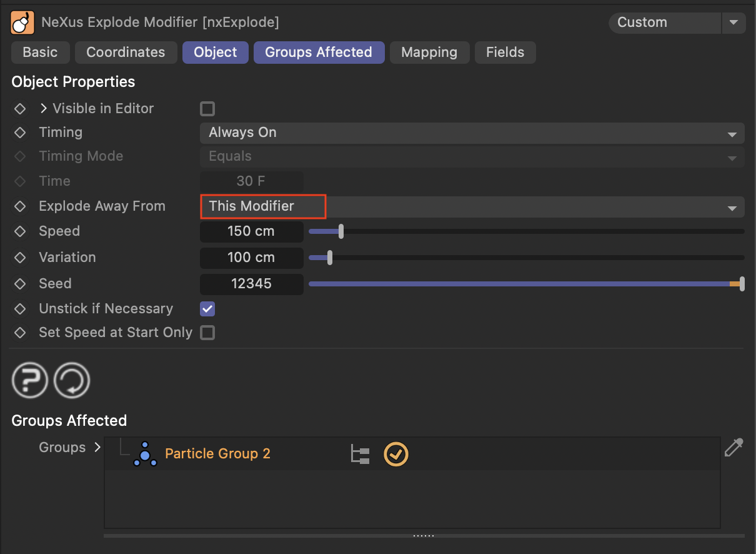
Task: Uncheck the Unstick if Necessary checkbox
Action: pos(207,309)
